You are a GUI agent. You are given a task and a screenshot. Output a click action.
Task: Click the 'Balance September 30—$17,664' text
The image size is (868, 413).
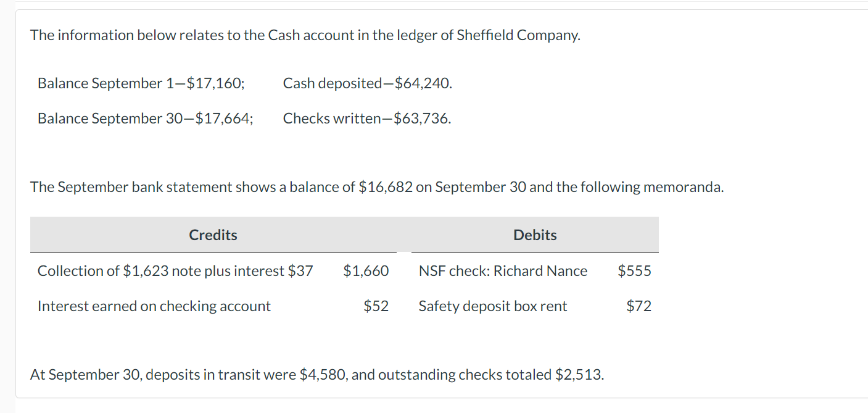[x=145, y=119]
